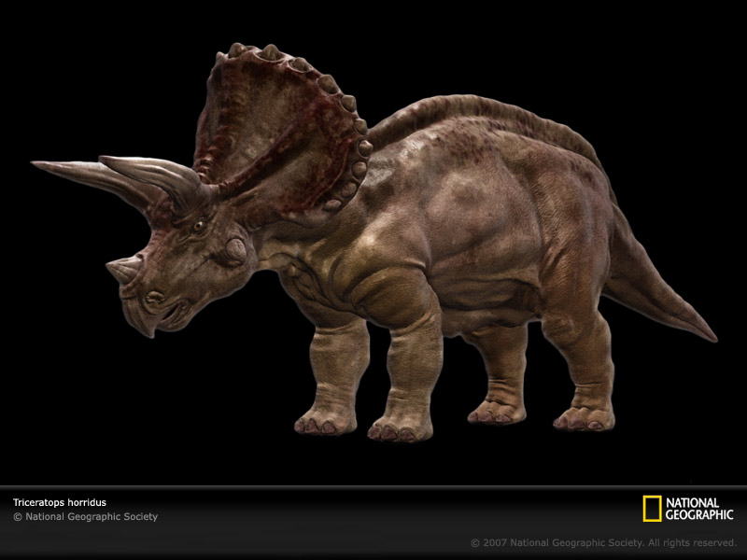Viewport: 747px width, 560px height.
Task: Click the tip of the longest brow horn
Action: pyautogui.click(x=35, y=165)
